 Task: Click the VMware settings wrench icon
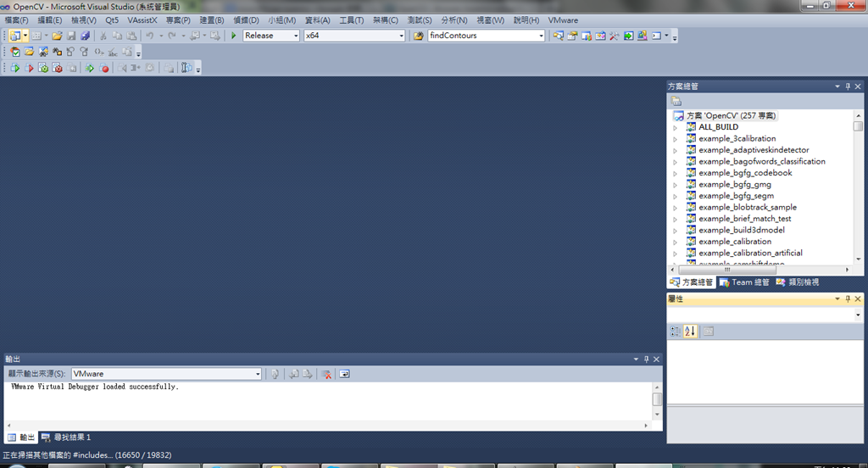(x=186, y=68)
